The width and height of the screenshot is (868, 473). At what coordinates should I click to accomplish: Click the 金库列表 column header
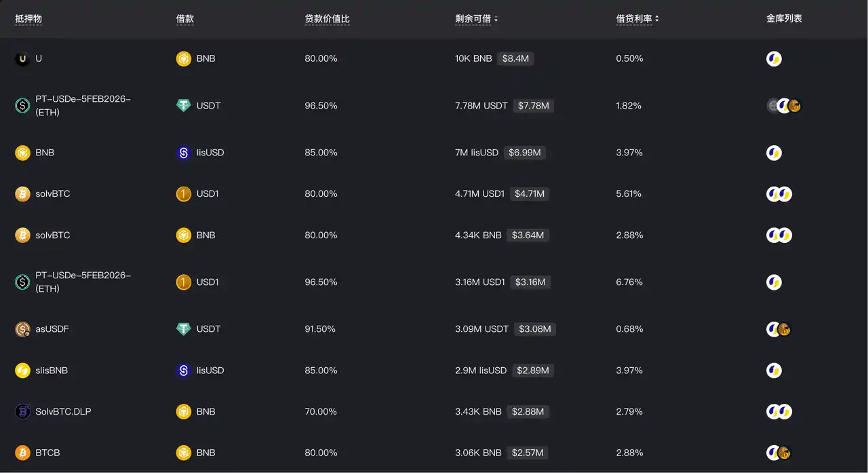click(784, 19)
